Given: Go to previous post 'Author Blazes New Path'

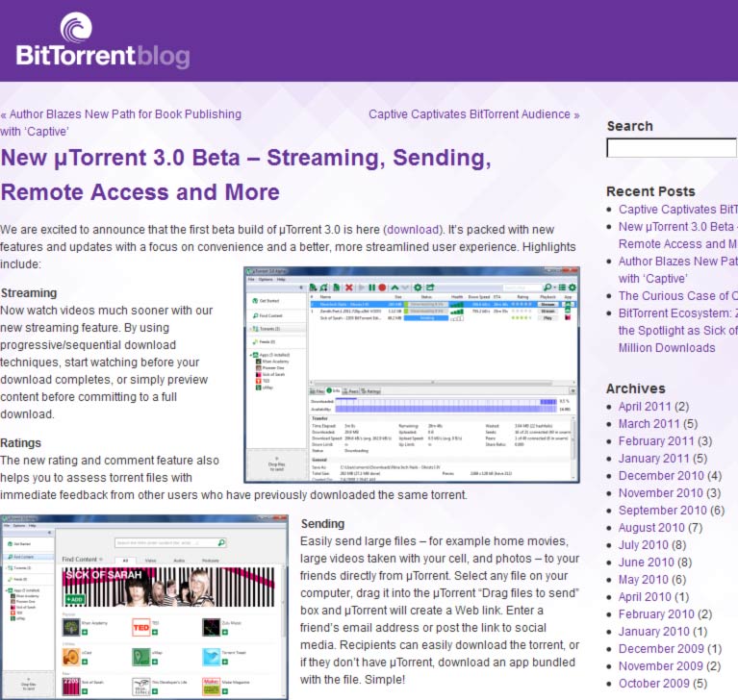Looking at the screenshot, I should tap(121, 123).
